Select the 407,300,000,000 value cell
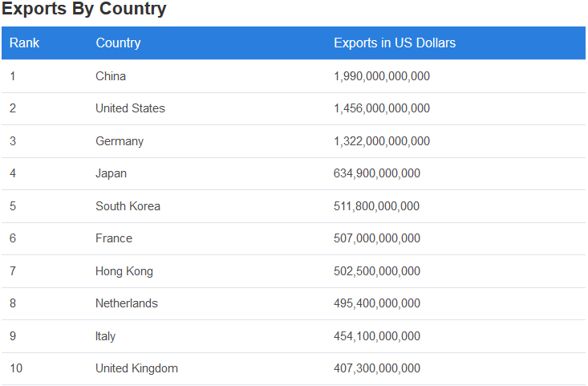 [377, 368]
